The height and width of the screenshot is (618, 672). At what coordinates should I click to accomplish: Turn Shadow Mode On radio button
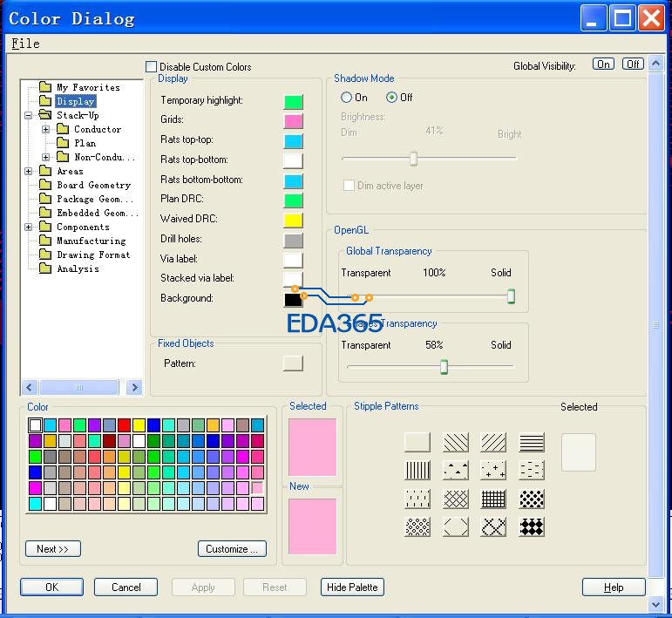coord(346,98)
